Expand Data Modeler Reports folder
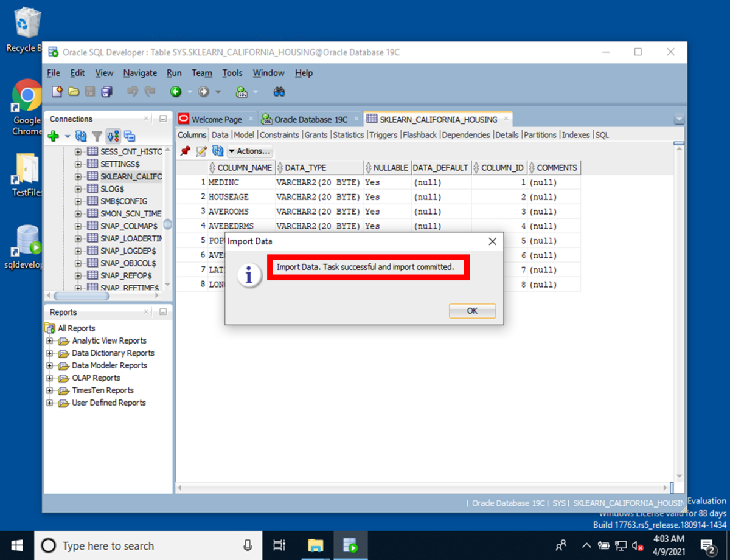Screen dimensions: 730x560 pyautogui.click(x=50, y=365)
